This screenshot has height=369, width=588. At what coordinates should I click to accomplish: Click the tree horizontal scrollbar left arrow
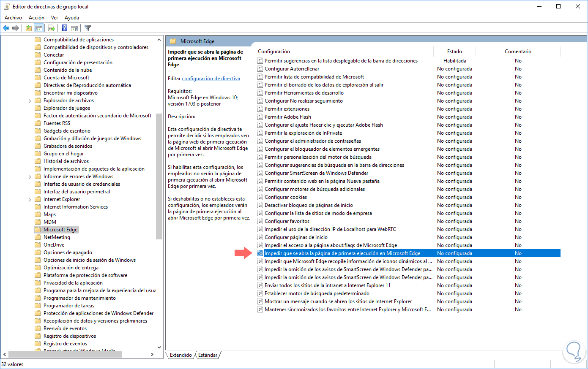(x=5, y=355)
